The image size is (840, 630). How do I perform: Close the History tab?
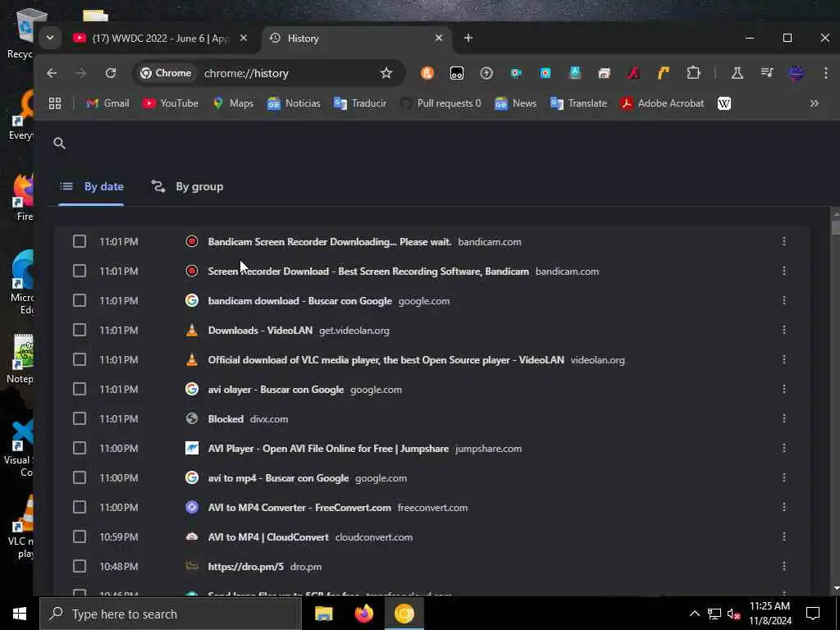tap(439, 38)
